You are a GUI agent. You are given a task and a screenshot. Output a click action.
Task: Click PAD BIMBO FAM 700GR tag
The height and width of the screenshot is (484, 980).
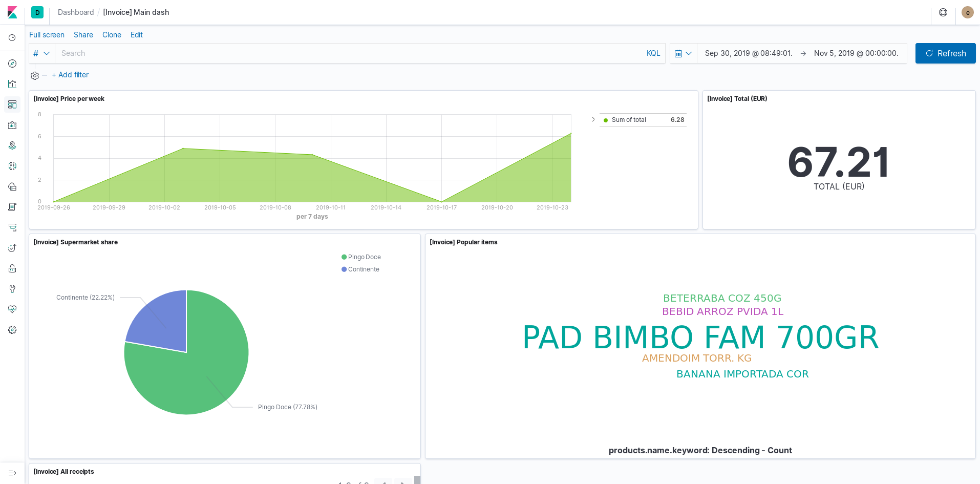[700, 338]
